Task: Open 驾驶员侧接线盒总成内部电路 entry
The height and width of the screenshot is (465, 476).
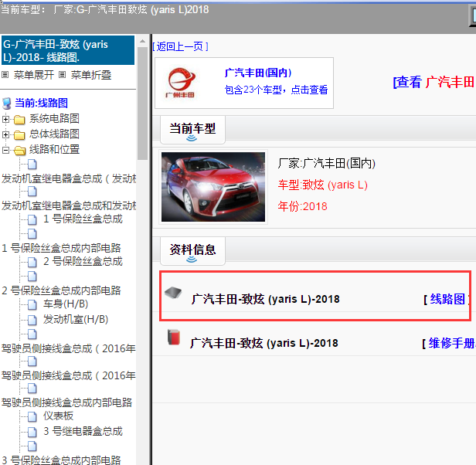Action: click(x=66, y=402)
